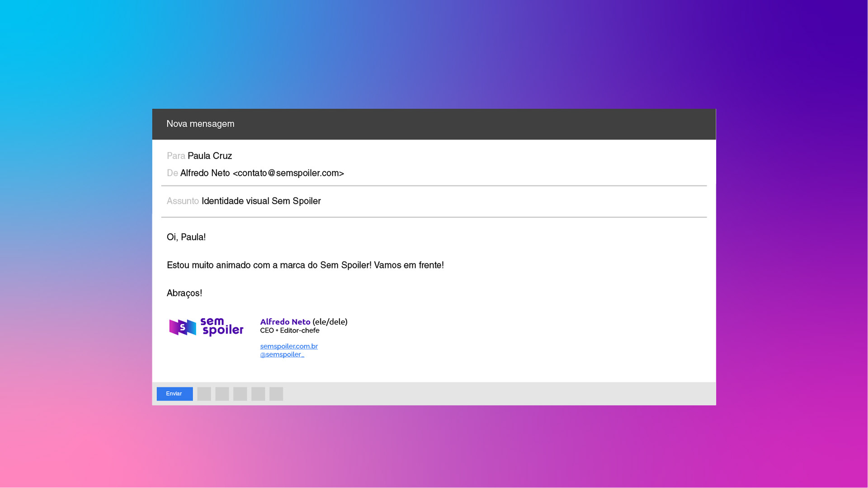The image size is (868, 488).
Task: Click the blue Enviar button
Action: point(175,394)
